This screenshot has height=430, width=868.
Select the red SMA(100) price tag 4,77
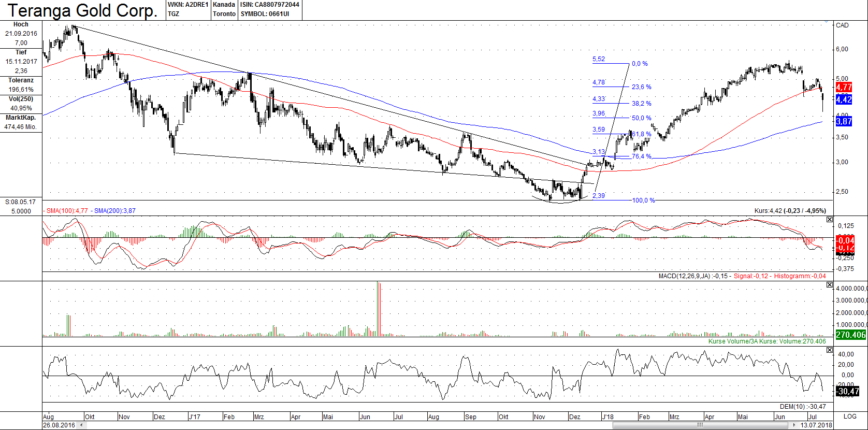[844, 88]
